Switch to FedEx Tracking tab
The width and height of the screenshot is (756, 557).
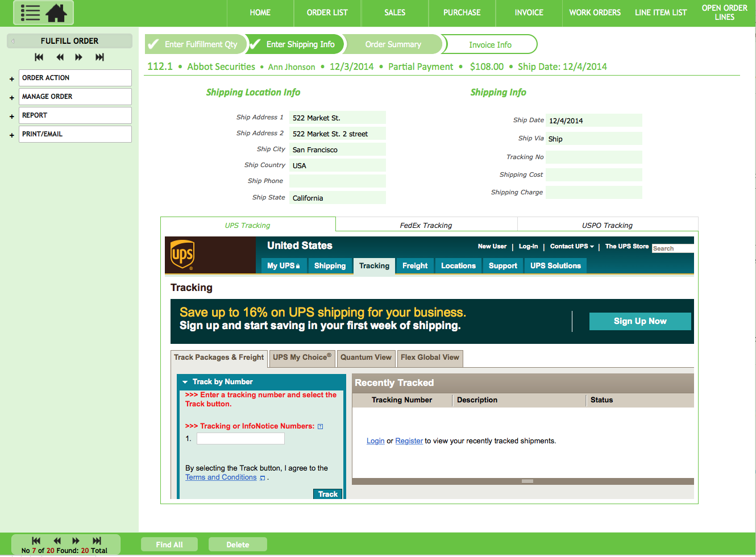(x=426, y=225)
